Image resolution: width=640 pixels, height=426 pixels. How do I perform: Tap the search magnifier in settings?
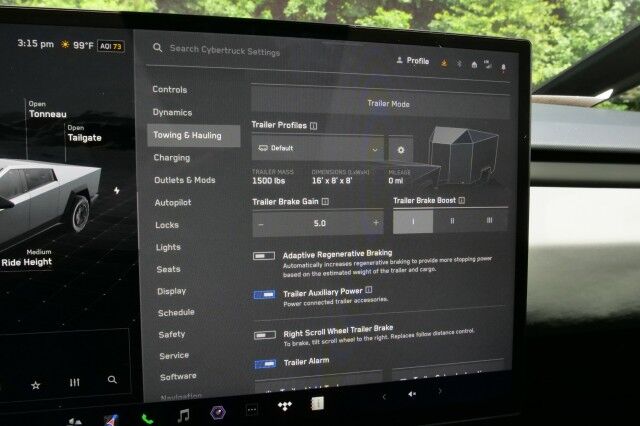click(157, 48)
